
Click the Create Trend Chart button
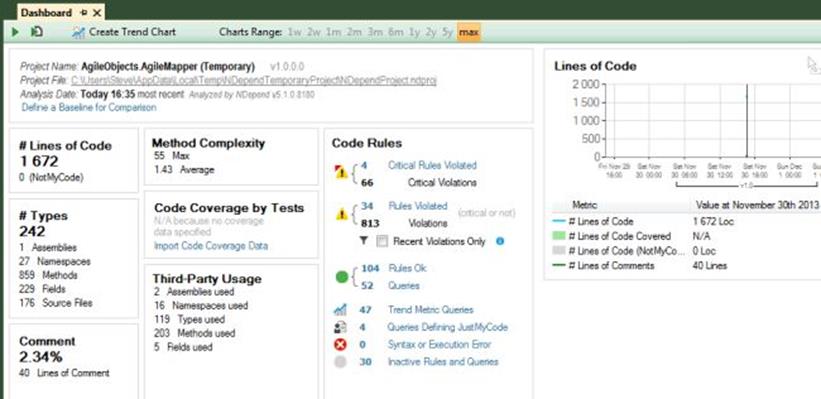coord(124,32)
